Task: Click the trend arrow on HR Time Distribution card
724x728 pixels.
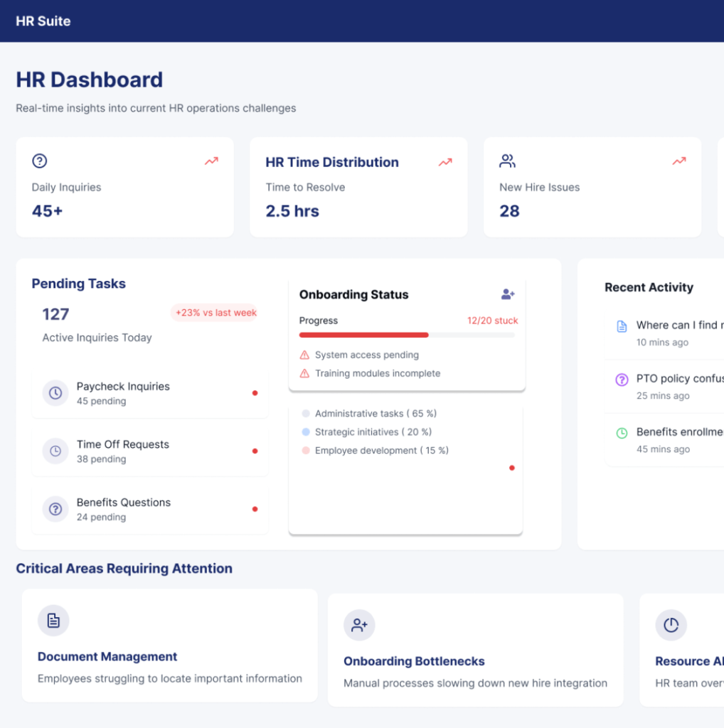Action: (x=445, y=162)
